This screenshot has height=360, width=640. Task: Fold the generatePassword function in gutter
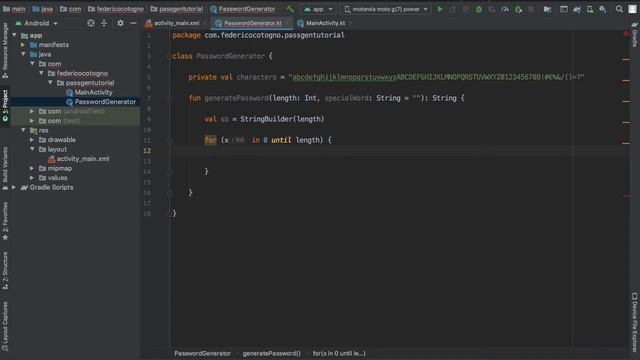point(169,98)
